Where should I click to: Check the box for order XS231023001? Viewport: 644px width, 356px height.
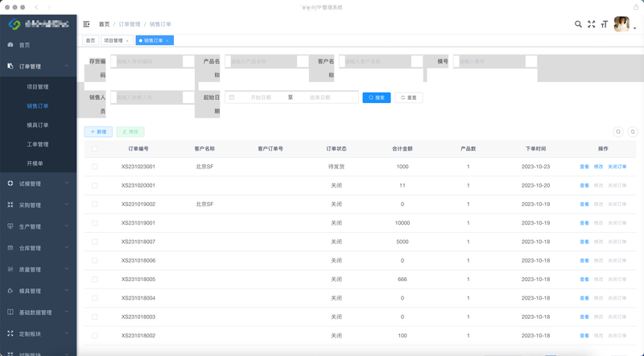click(95, 167)
